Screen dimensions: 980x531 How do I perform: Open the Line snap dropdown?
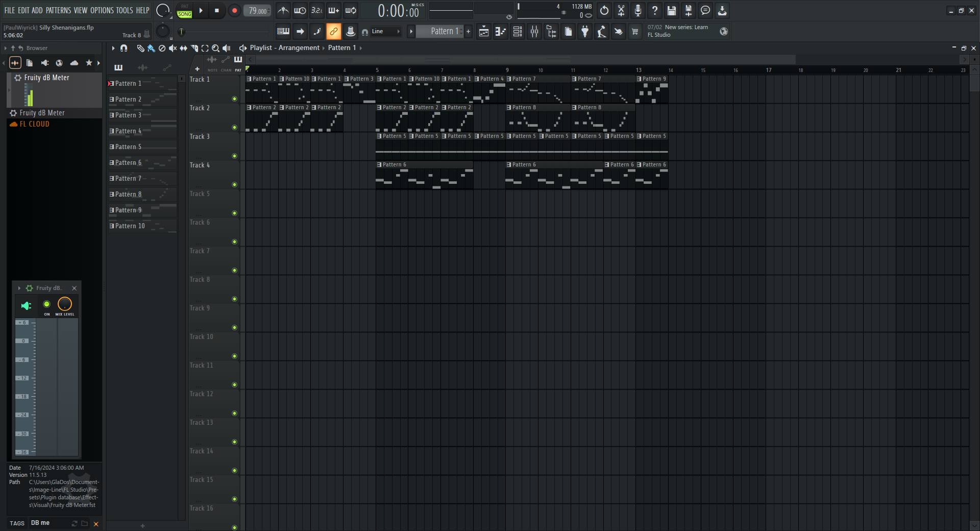point(386,32)
